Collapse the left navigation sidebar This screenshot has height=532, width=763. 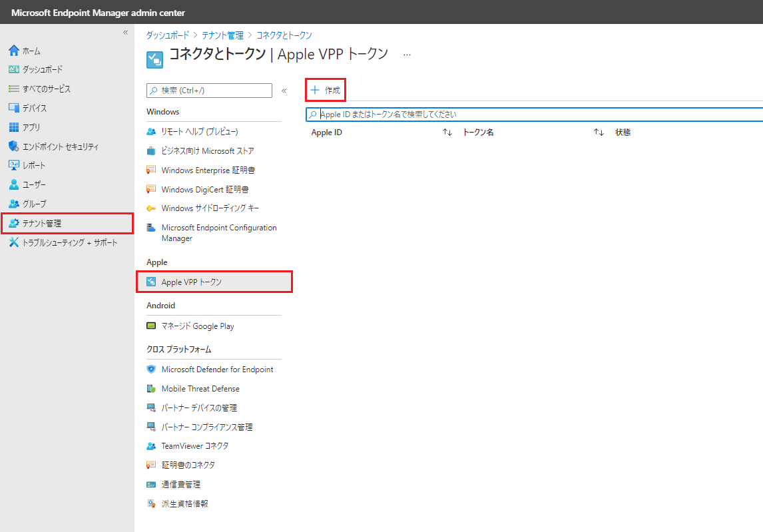point(126,32)
